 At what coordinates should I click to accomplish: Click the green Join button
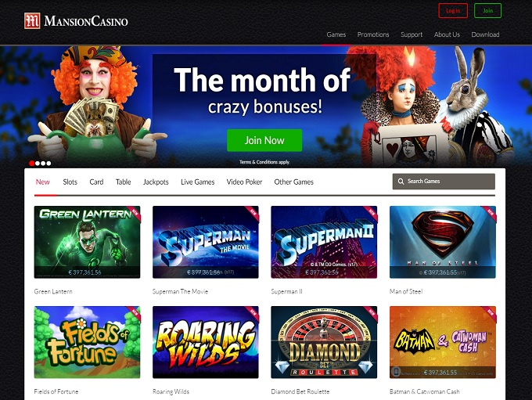click(487, 10)
